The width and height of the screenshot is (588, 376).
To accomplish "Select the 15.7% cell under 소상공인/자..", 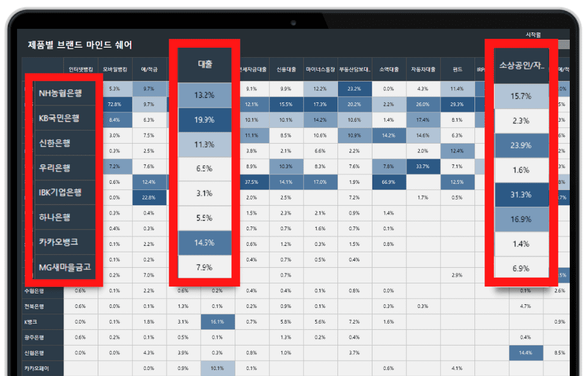I will 521,97.
